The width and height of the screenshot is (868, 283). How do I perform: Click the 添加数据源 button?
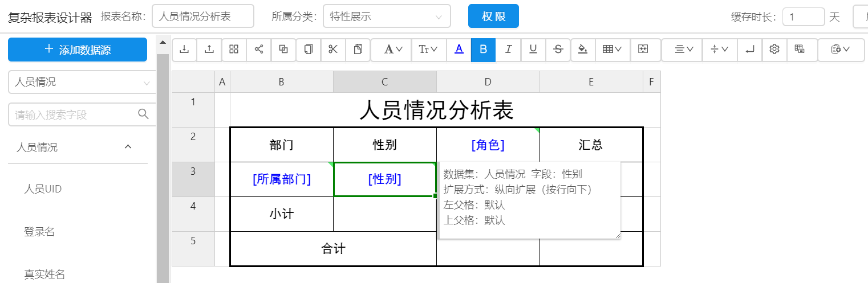tap(78, 50)
